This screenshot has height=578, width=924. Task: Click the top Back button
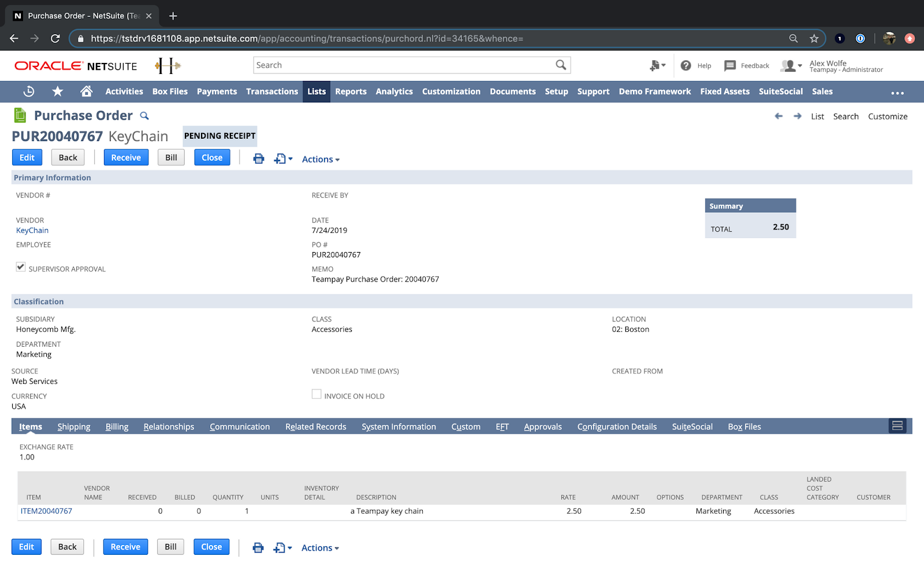68,157
